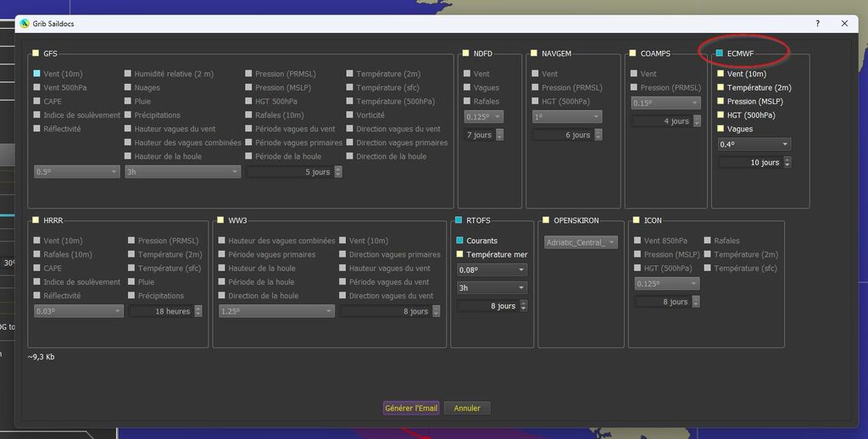
Task: Open ICON 0.125° resolution dropdown
Action: pyautogui.click(x=667, y=283)
